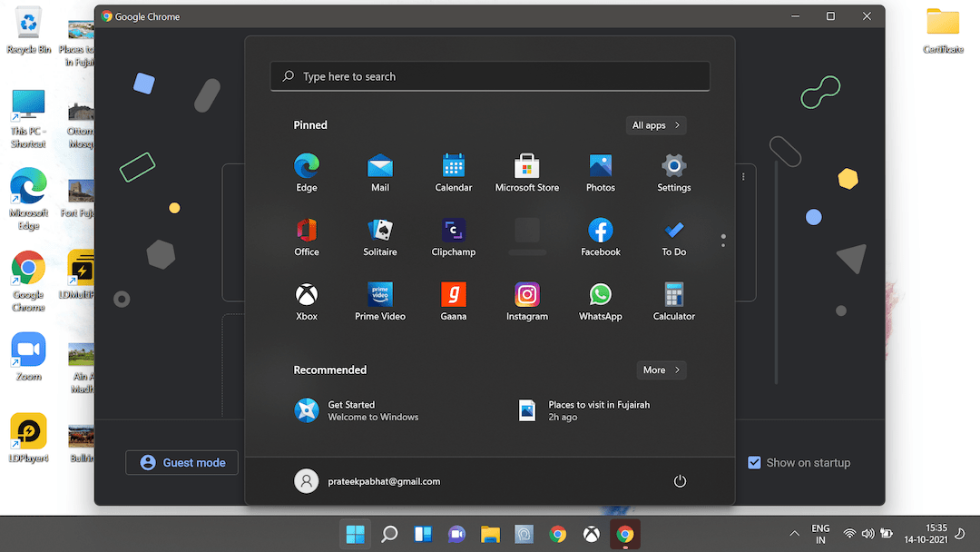Click the power button icon

(680, 481)
